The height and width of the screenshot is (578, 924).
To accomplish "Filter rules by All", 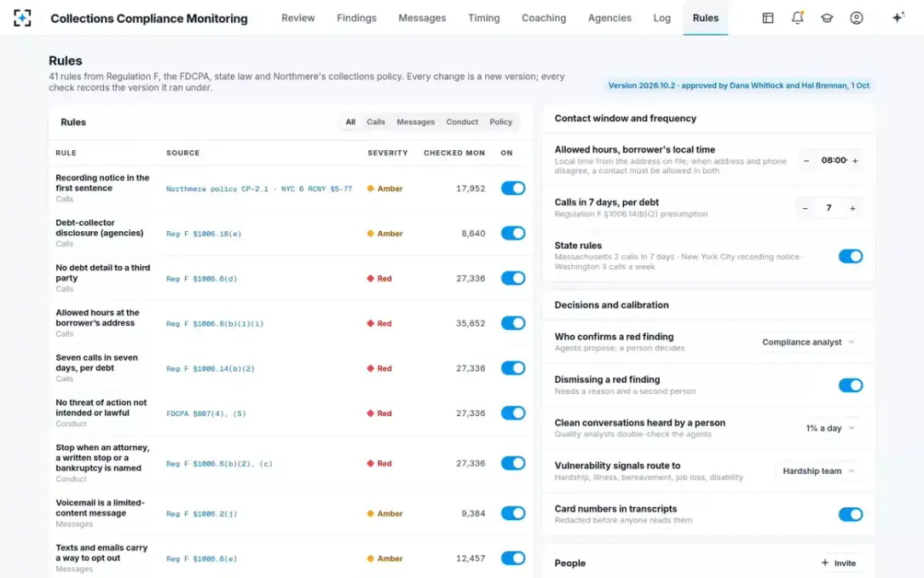I will (x=350, y=122).
